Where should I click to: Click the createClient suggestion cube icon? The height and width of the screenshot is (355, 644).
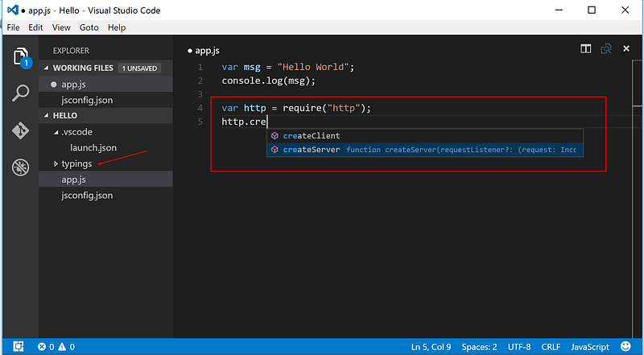coord(275,136)
